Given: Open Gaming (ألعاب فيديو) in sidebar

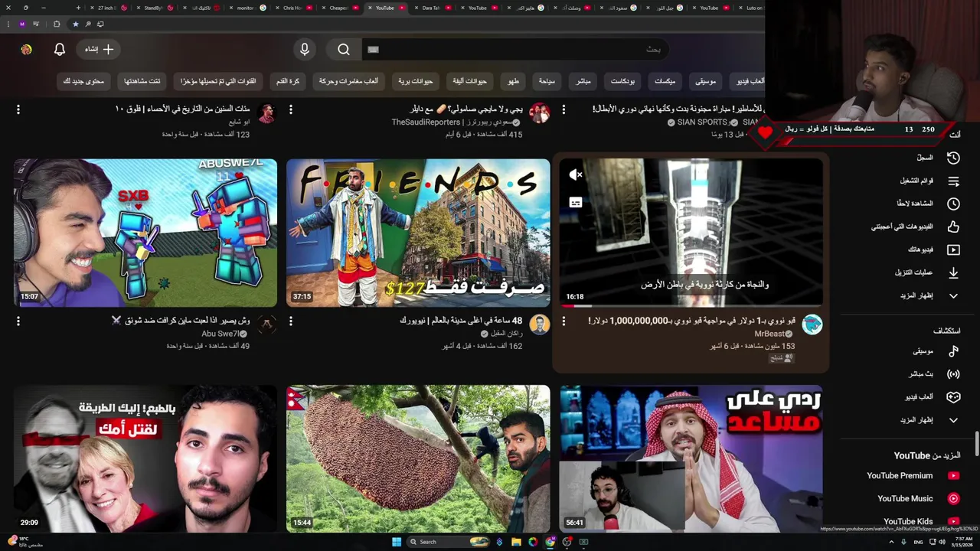Looking at the screenshot, I should point(933,396).
